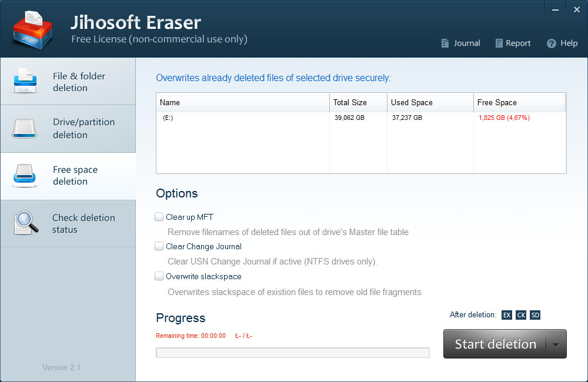Image resolution: width=588 pixels, height=382 pixels.
Task: Click the Free space deletion drive icon
Action: (24, 176)
